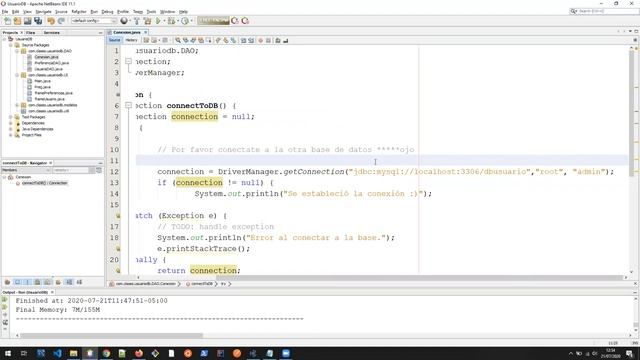Viewport: 640px width, 360px height.
Task: Open Google Chrome from the taskbar
Action: (x=106, y=353)
